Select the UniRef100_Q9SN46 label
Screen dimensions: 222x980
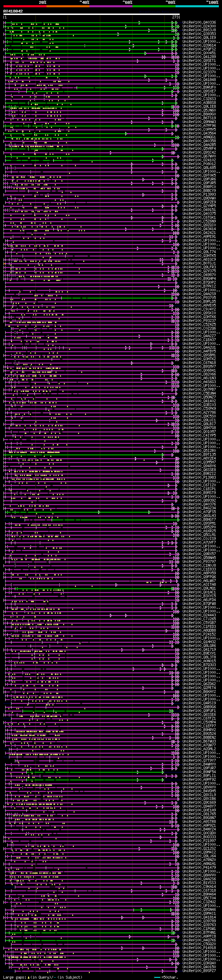point(199,909)
